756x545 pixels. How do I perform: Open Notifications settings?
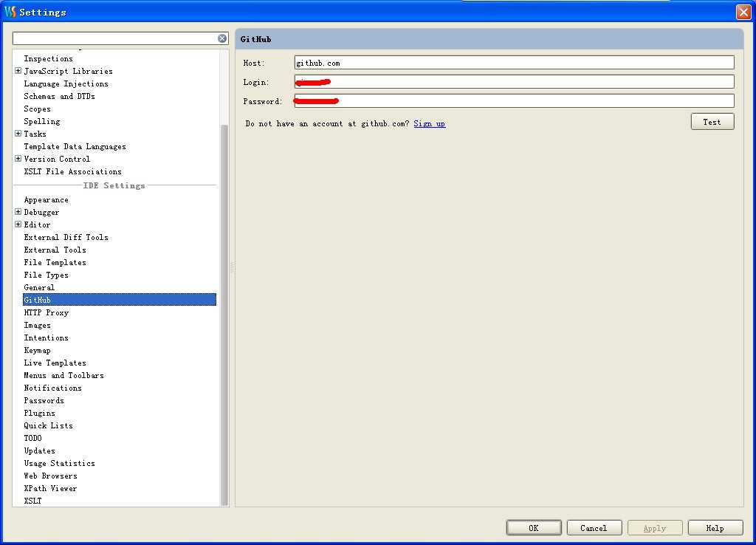tap(52, 388)
